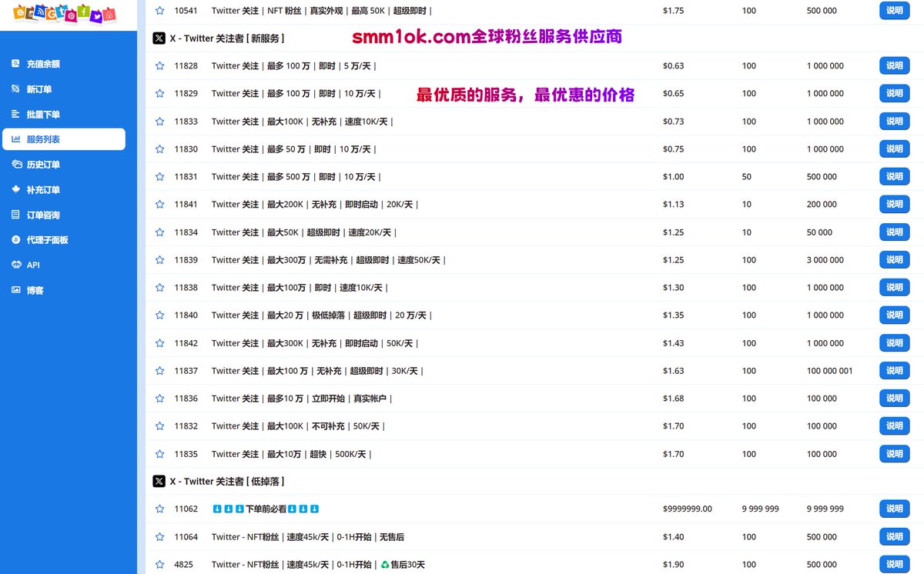Screen dimensions: 924x574
Task: Mark service 11834 as favorite
Action: (159, 232)
